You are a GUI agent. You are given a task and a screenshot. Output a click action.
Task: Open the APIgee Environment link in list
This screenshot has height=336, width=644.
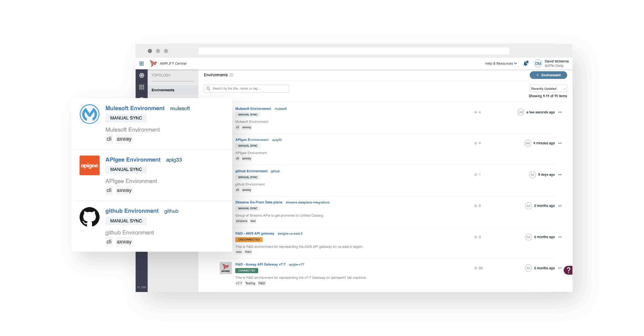[252, 140]
